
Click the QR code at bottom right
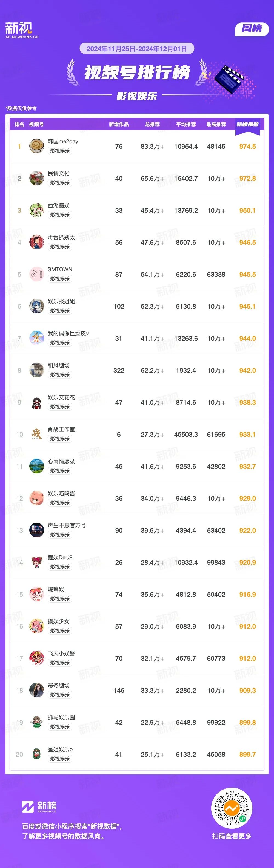(x=232, y=808)
